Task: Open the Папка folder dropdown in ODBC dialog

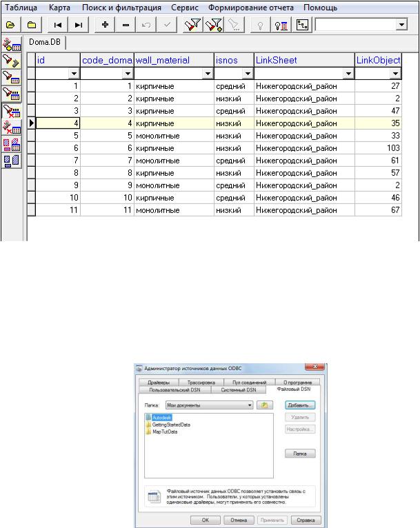Action: [x=250, y=405]
